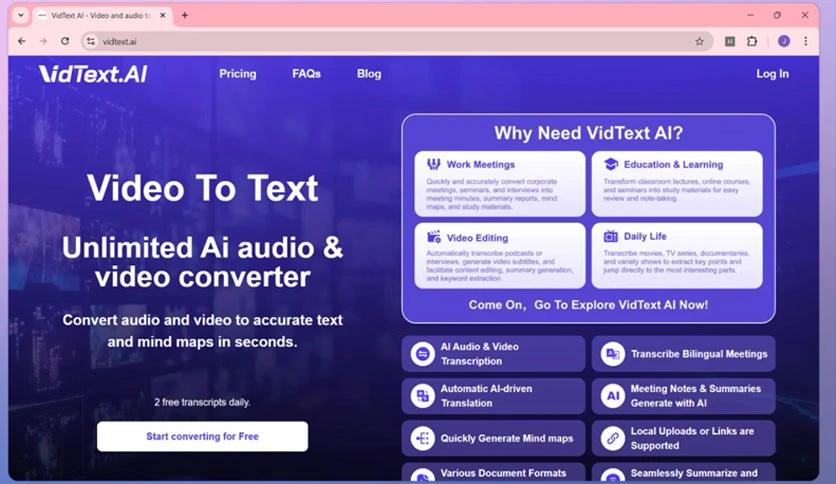
Task: Click the AI Audio & Video Transcription icon
Action: point(423,354)
